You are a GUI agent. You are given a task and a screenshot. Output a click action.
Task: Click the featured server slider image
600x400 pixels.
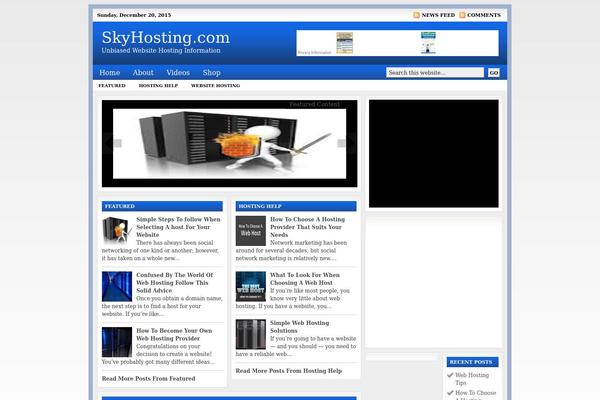click(230, 144)
